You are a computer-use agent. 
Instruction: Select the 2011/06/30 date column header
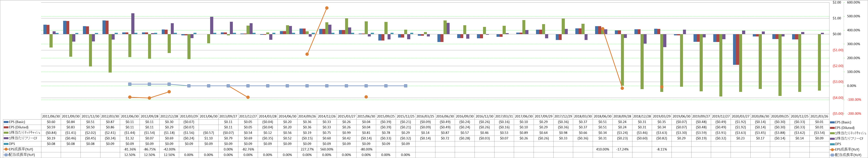[x=51, y=116]
